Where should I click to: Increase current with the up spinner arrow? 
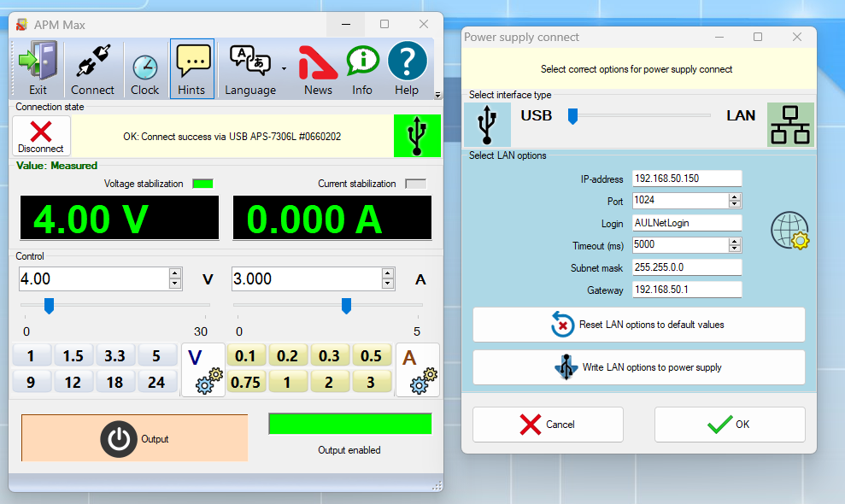tap(388, 273)
